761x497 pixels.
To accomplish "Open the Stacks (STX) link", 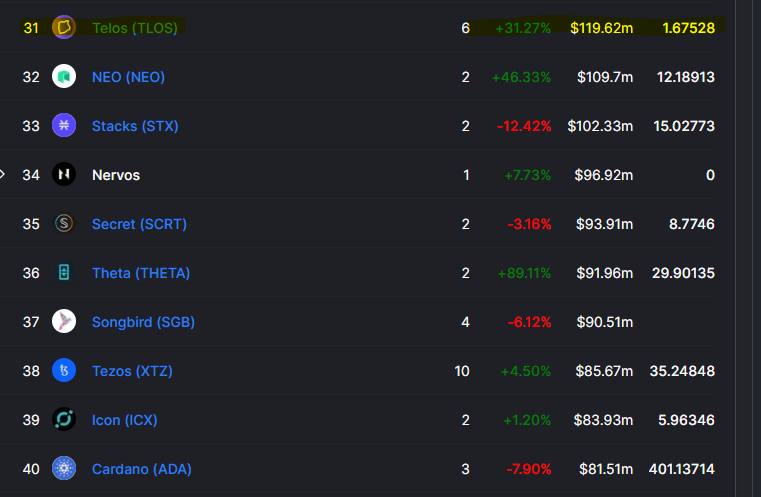I will pyautogui.click(x=135, y=126).
